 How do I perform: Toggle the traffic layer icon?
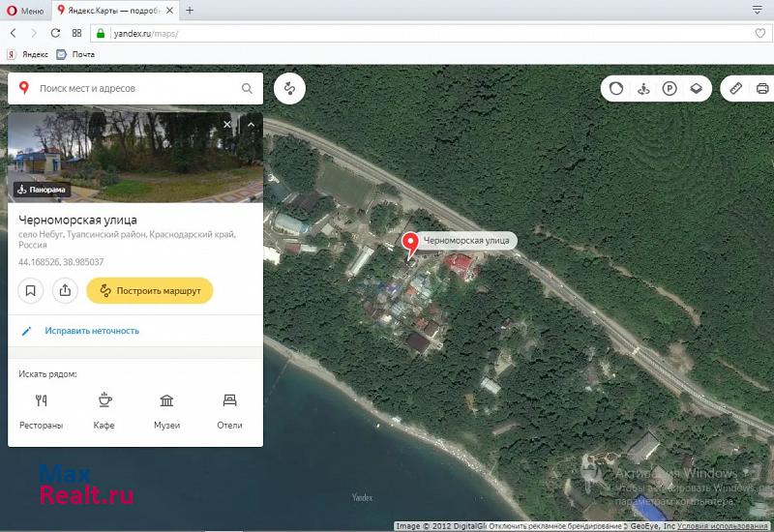(x=614, y=89)
